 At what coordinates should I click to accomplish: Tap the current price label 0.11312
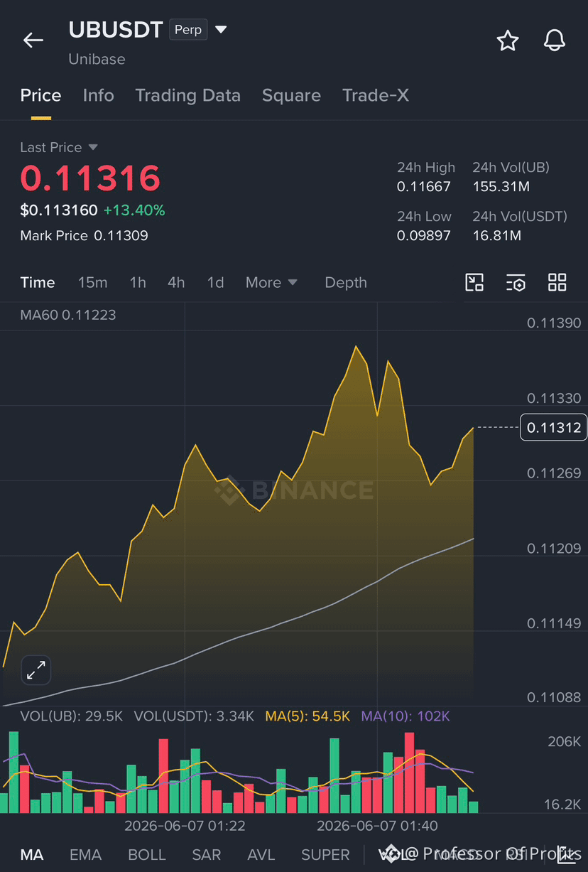[x=554, y=427]
